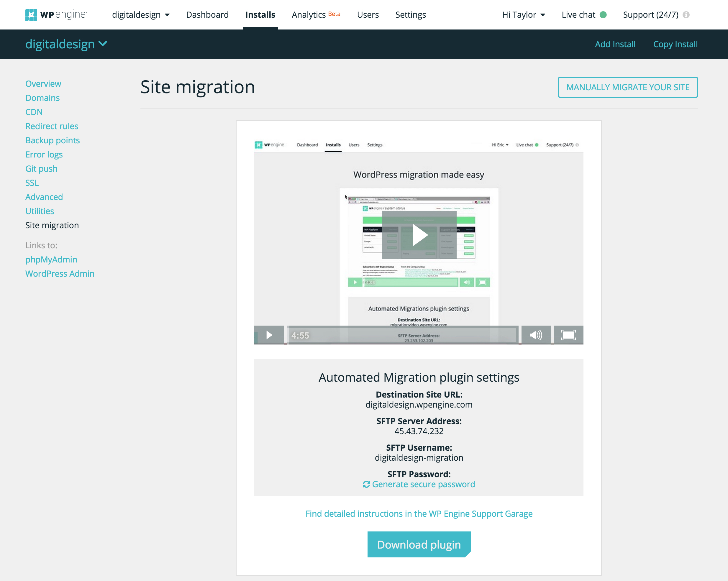Viewport: 728px width, 581px height.
Task: Mute the migration video with speaker icon
Action: (x=536, y=335)
